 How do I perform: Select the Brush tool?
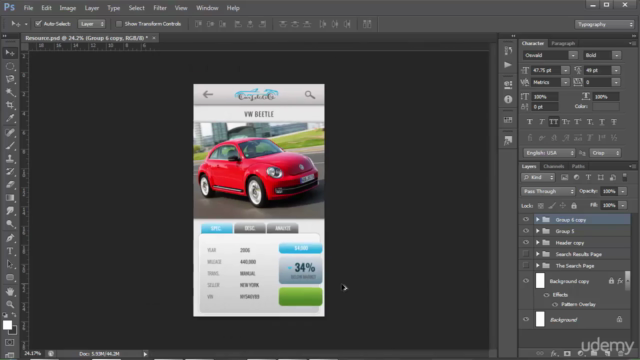(x=10, y=146)
